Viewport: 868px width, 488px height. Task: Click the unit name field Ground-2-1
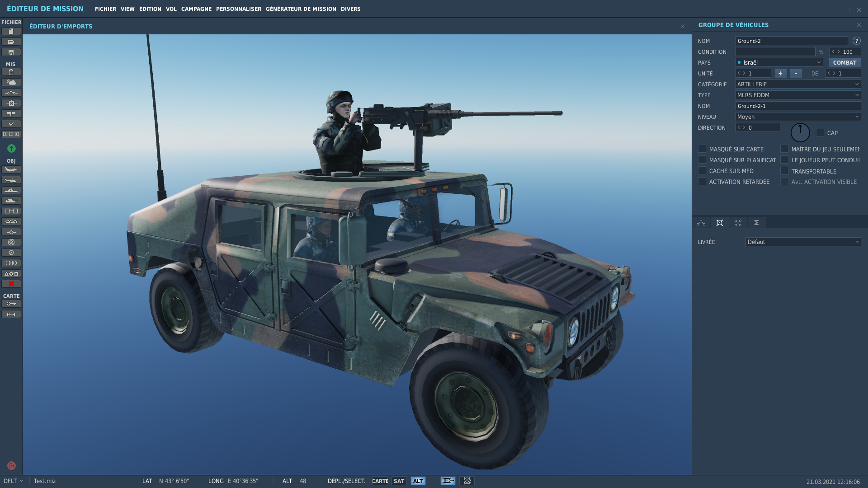[798, 106]
